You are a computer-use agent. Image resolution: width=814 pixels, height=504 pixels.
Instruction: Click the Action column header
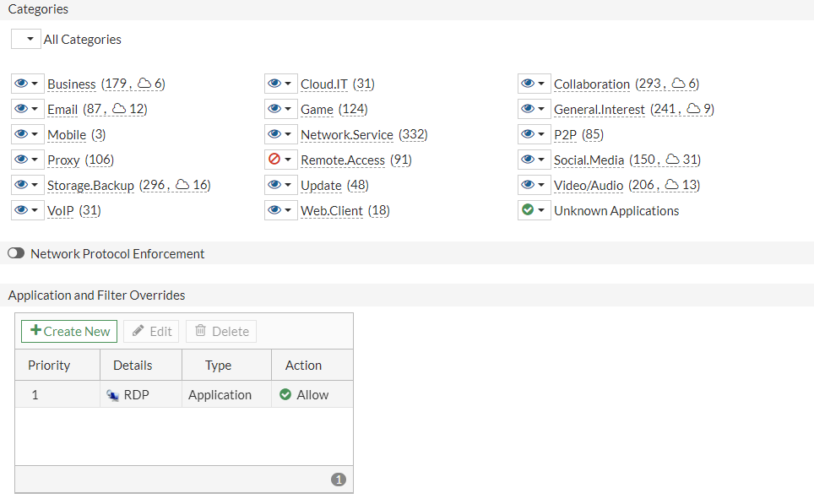(x=303, y=366)
